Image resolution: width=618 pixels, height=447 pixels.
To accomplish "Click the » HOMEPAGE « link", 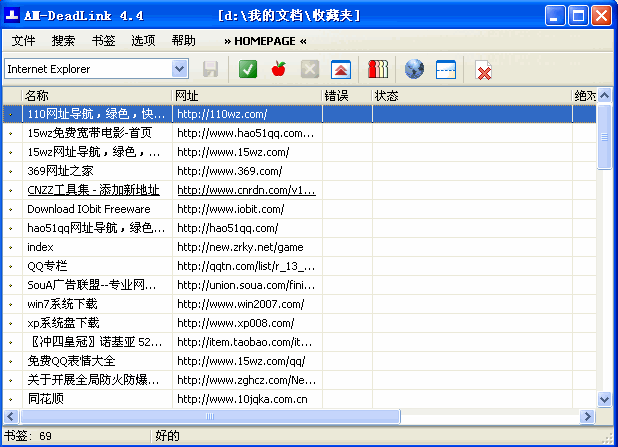I will [265, 41].
